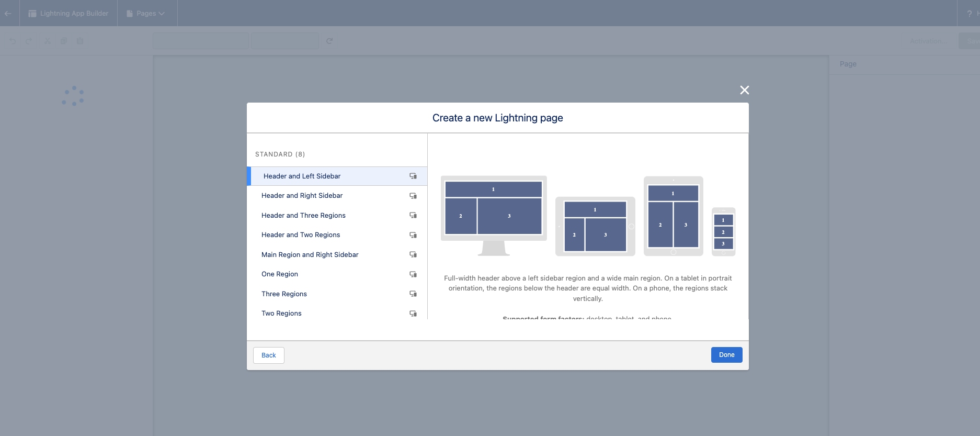Screen dimensions: 980x436
Task: Select the Header and Right Sidebar template
Action: click(x=302, y=196)
